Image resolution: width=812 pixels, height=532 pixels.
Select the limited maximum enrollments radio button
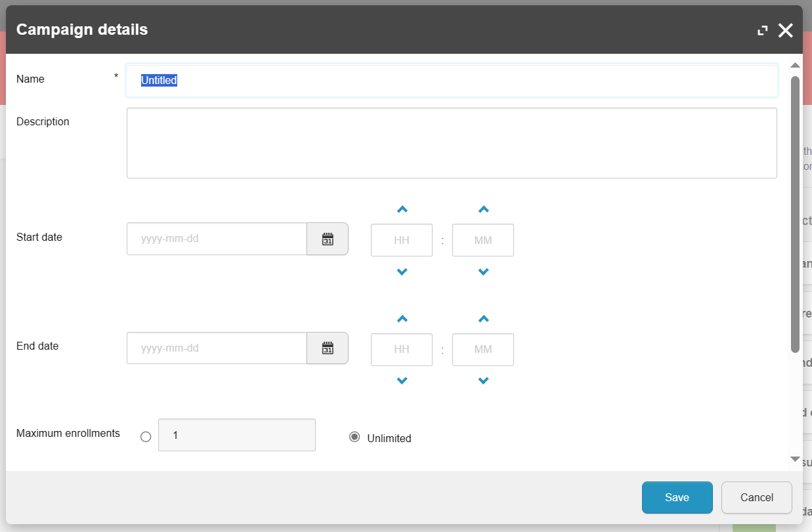(x=146, y=437)
